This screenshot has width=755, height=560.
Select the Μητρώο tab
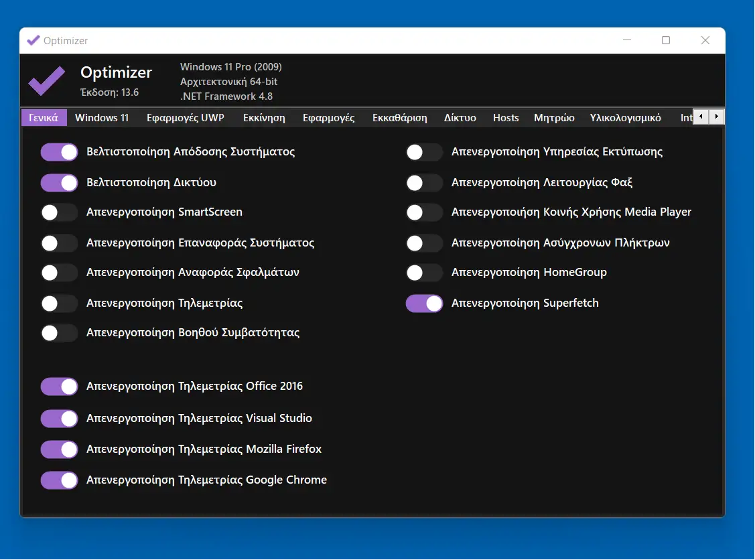(x=554, y=117)
